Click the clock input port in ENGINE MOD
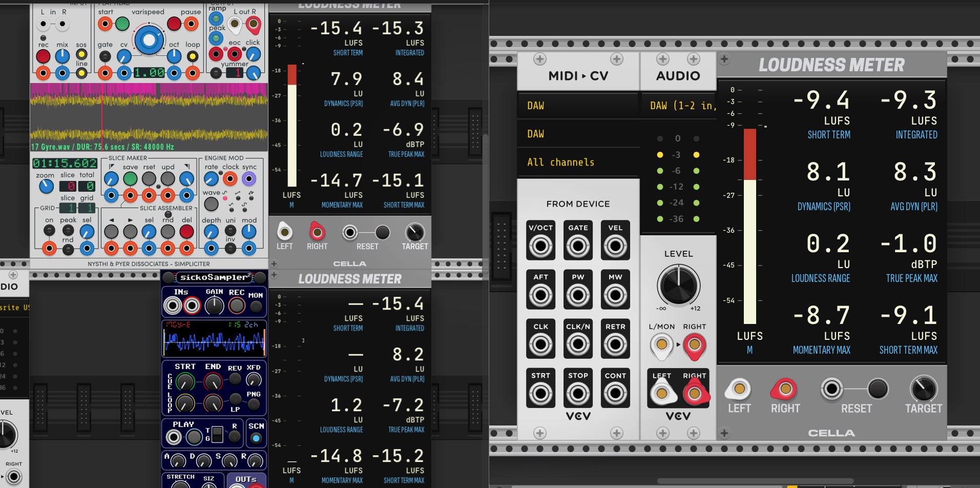The image size is (980, 488). 230,179
